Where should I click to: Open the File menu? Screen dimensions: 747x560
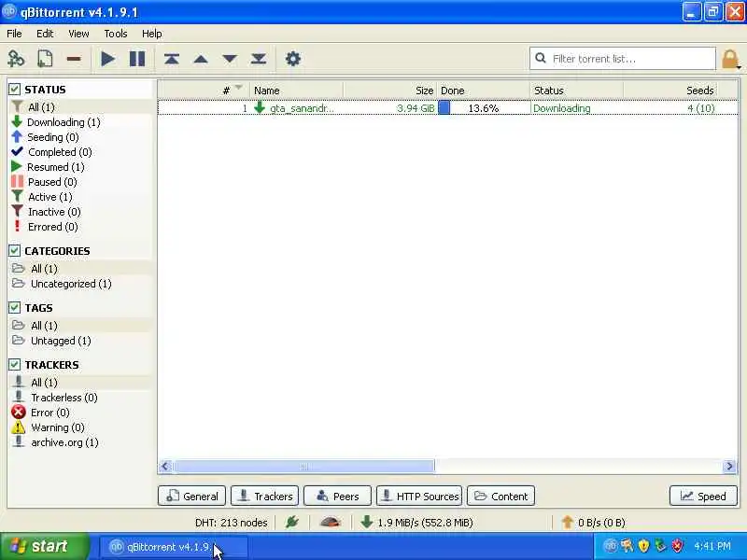(x=14, y=34)
